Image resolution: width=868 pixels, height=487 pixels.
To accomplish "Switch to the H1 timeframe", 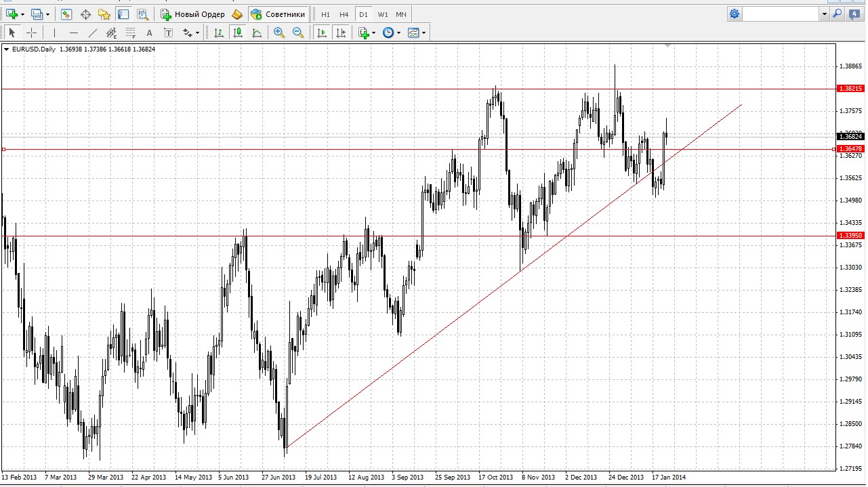I will pyautogui.click(x=325, y=14).
